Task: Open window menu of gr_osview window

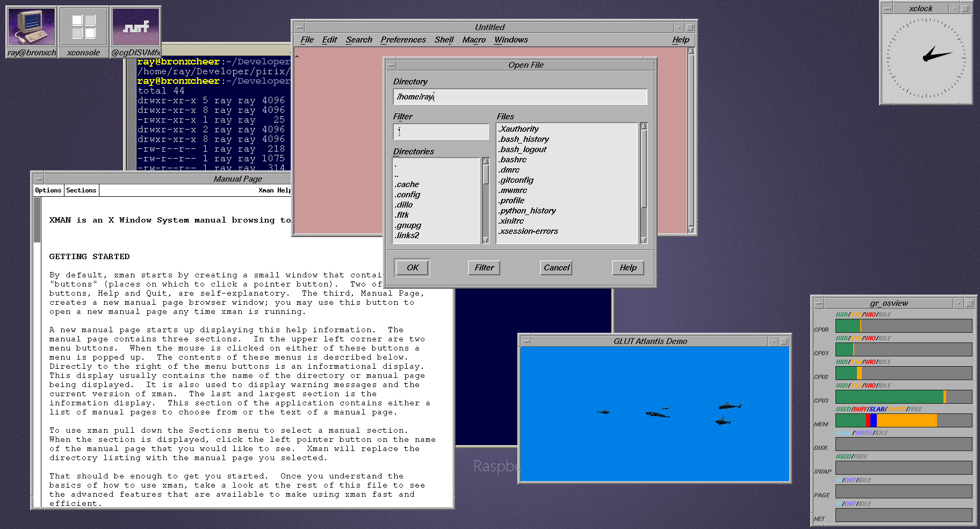Action: click(818, 303)
